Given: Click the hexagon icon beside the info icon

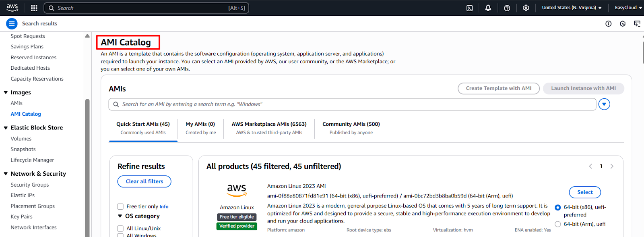Looking at the screenshot, I should [x=623, y=24].
